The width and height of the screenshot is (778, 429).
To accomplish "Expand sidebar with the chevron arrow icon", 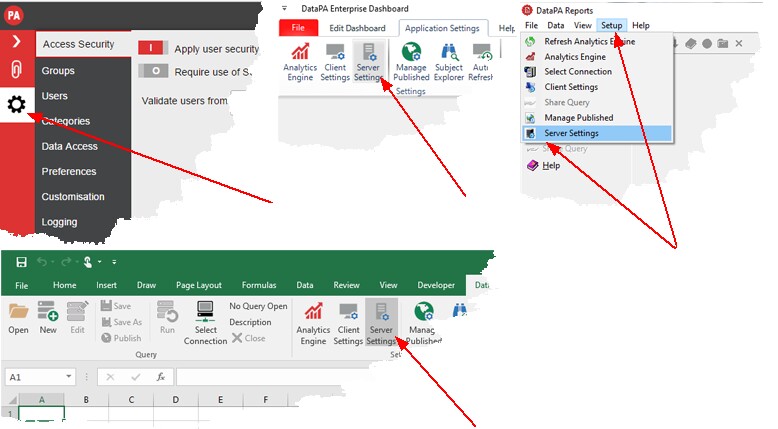I will coord(16,41).
